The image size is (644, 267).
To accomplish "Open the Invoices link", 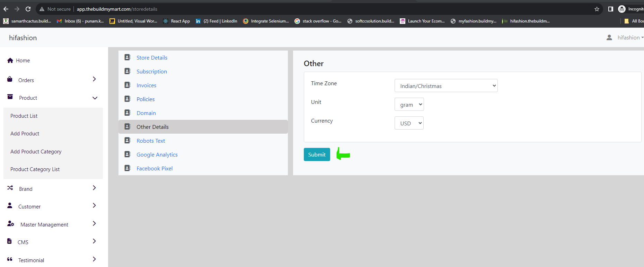I will point(146,85).
